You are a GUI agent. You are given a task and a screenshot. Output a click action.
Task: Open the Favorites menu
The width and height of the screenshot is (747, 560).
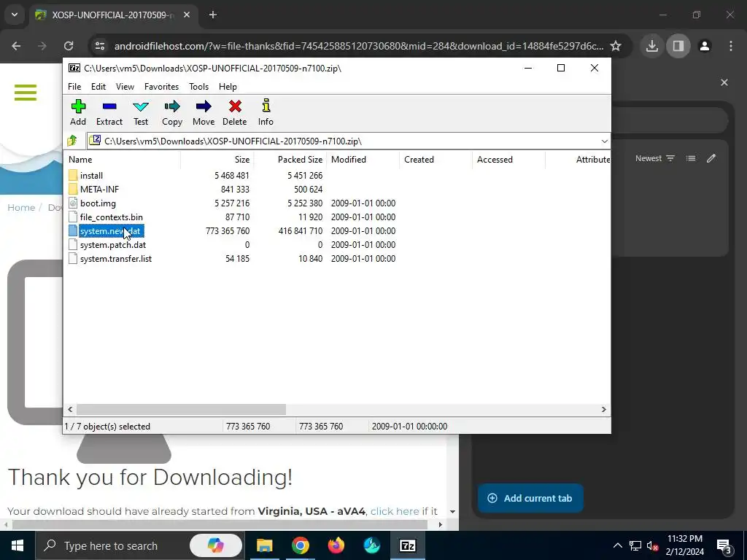161,87
